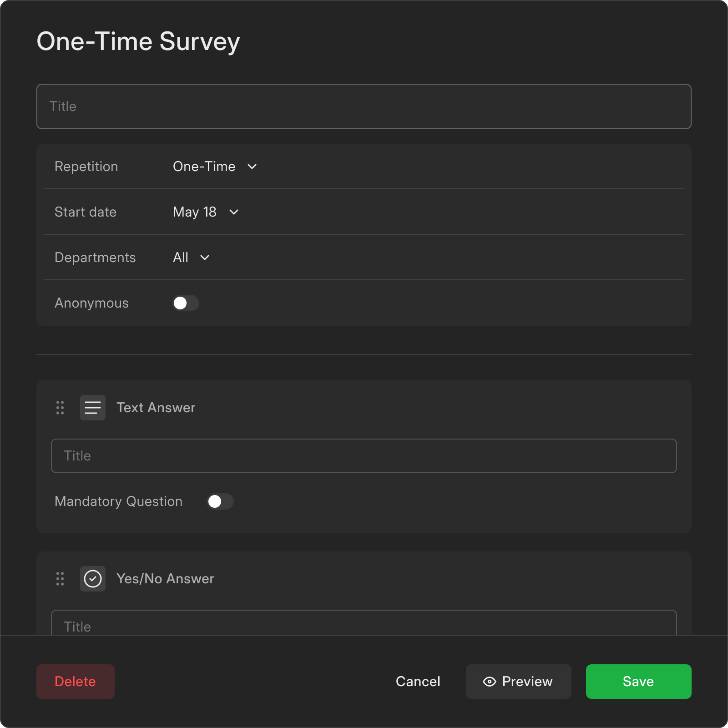This screenshot has width=728, height=728.
Task: Click drag handle of Text Answer question
Action: (x=60, y=408)
